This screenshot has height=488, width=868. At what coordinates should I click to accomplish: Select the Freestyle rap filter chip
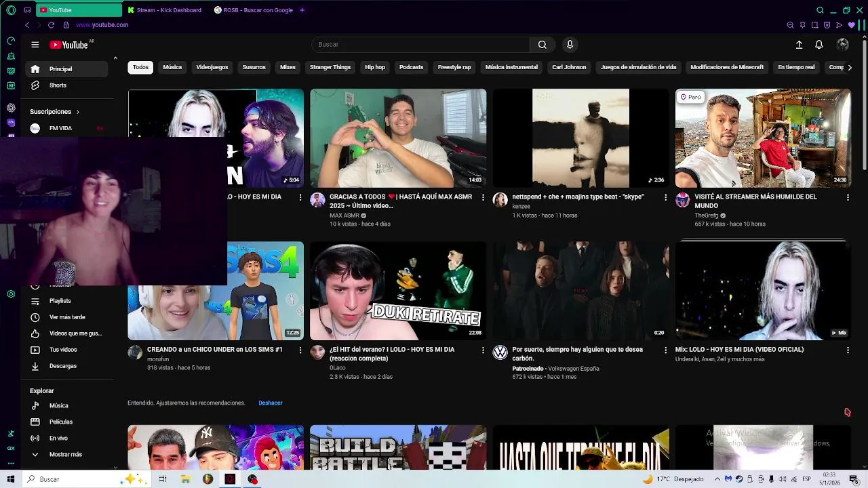454,67
